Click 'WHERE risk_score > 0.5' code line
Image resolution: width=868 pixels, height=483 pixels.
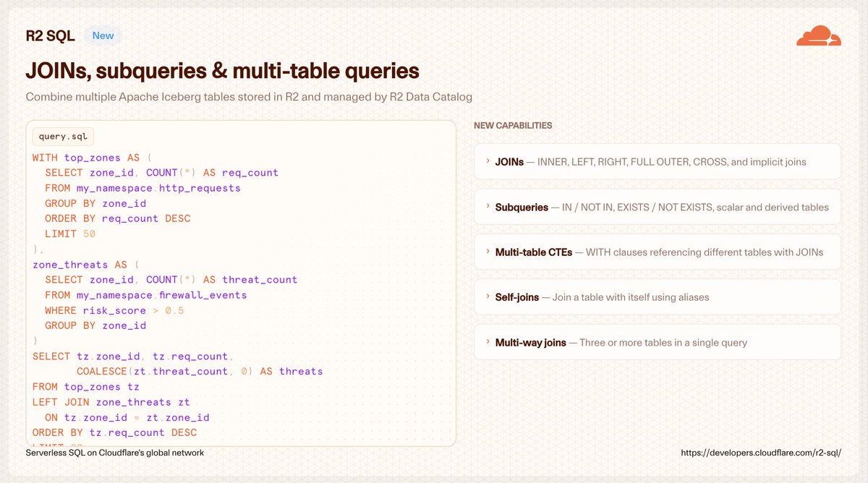click(114, 310)
